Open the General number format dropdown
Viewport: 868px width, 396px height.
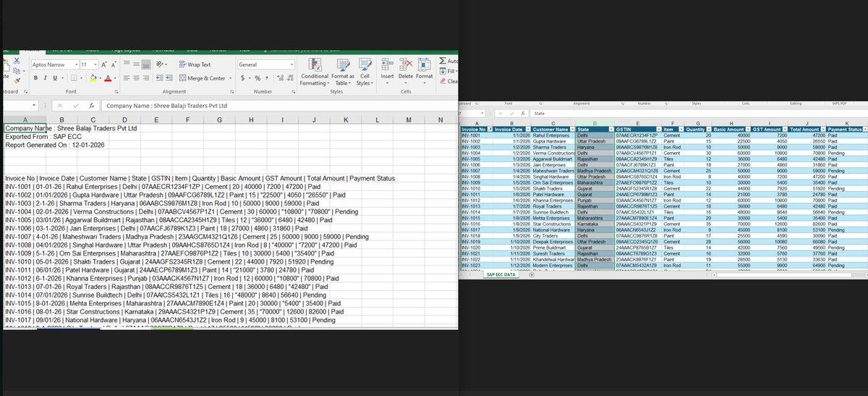[x=292, y=64]
